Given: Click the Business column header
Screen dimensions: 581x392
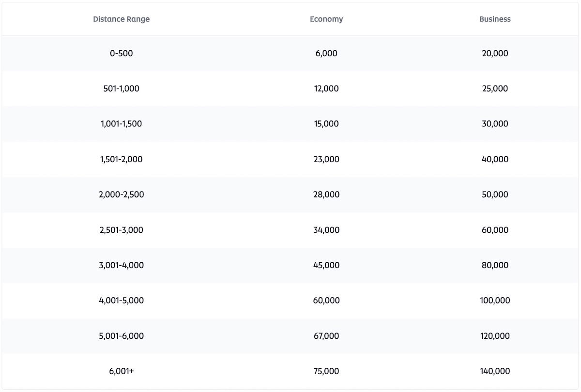Looking at the screenshot, I should point(495,19).
